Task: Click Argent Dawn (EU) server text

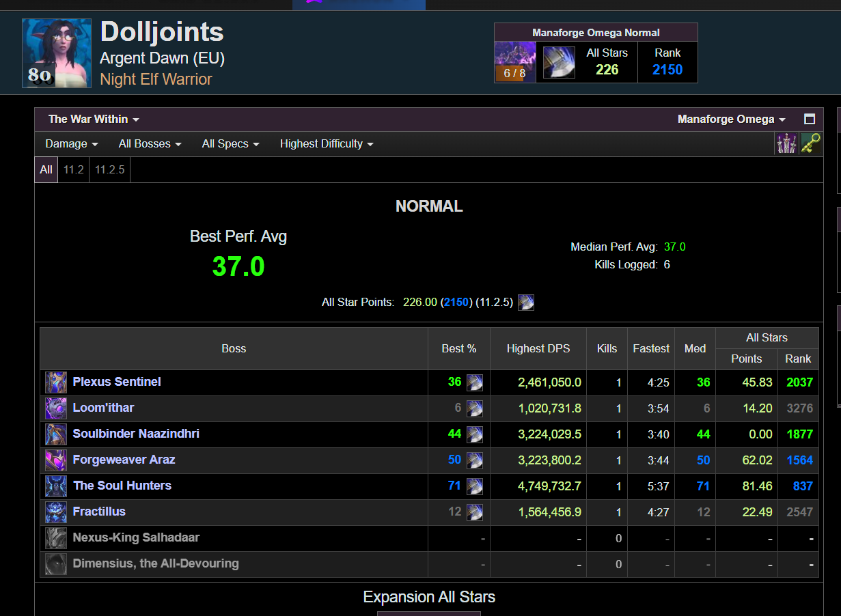Action: click(x=162, y=58)
